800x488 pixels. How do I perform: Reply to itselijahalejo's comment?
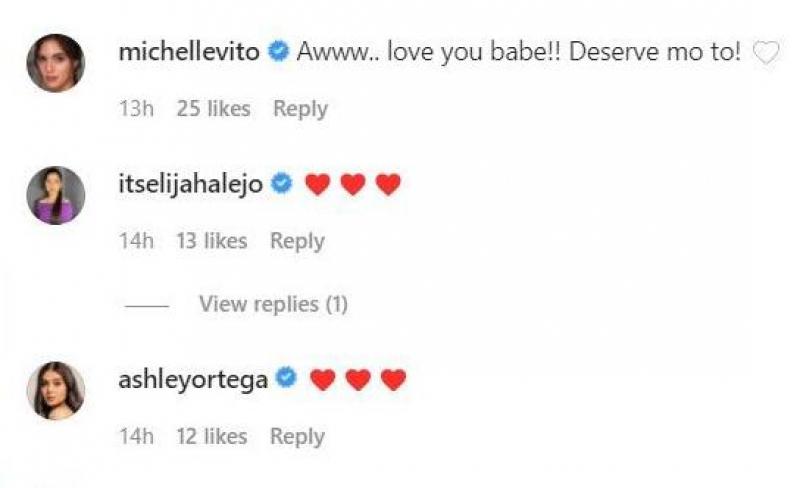pyautogui.click(x=297, y=241)
